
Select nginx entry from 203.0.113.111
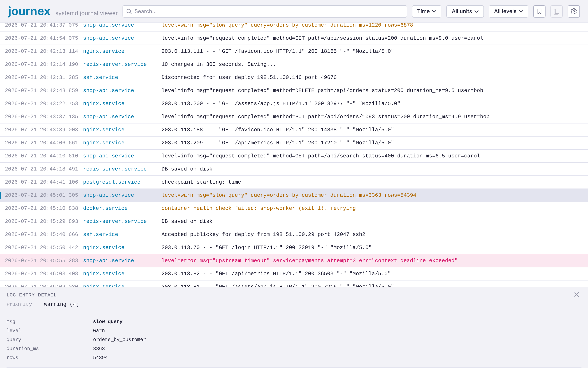(x=294, y=51)
